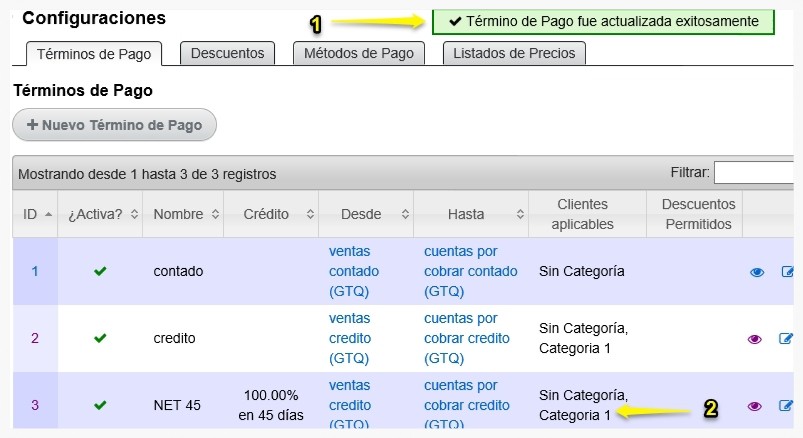The image size is (803, 438).
Task: View details of the contado payment term
Action: (757, 272)
